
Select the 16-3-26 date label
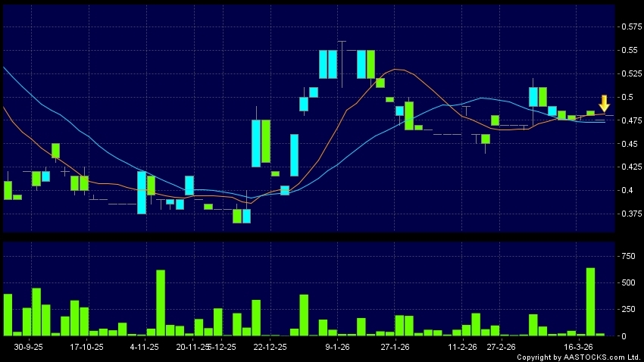[x=580, y=346]
